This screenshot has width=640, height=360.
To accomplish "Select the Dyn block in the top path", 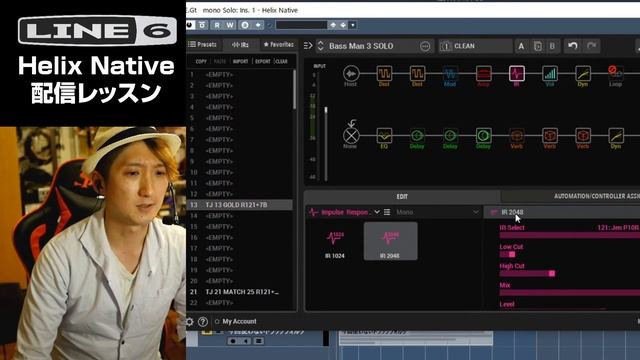I will coord(583,74).
